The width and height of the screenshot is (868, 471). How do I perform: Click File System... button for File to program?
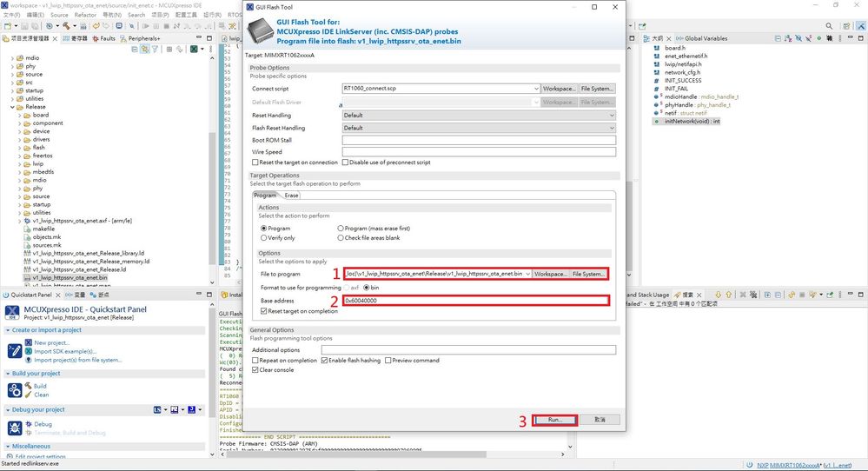[588, 274]
